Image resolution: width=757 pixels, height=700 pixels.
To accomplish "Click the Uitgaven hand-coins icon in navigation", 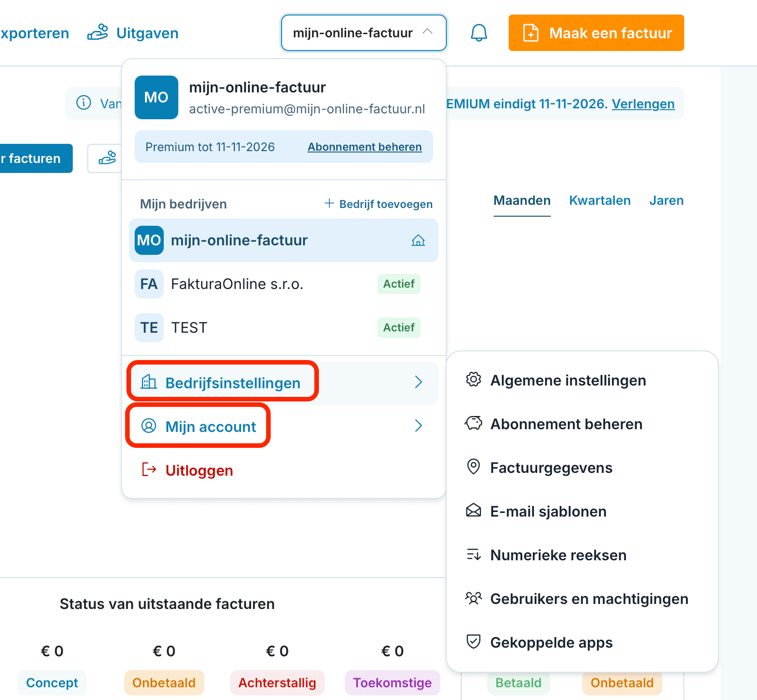I will [x=98, y=33].
